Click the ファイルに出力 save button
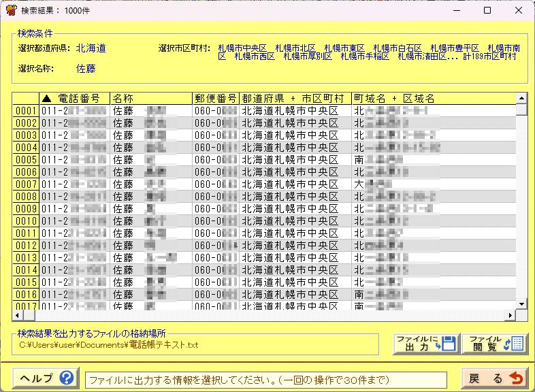 click(x=427, y=344)
